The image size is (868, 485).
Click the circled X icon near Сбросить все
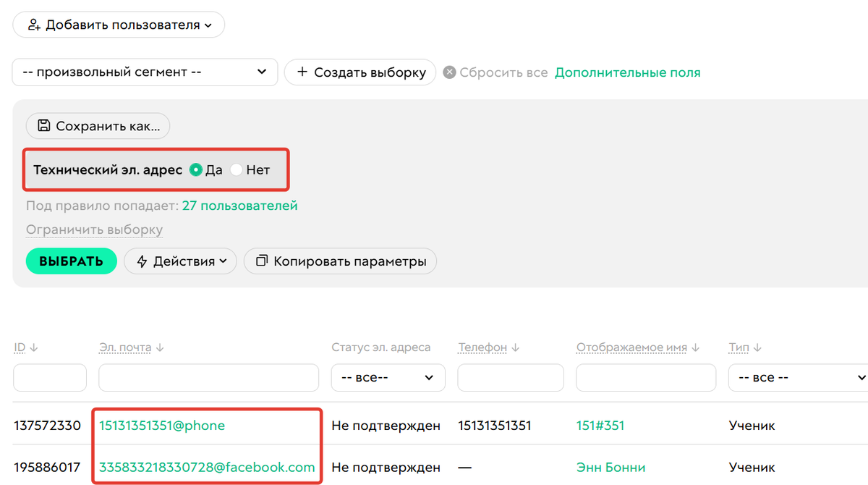coord(451,72)
